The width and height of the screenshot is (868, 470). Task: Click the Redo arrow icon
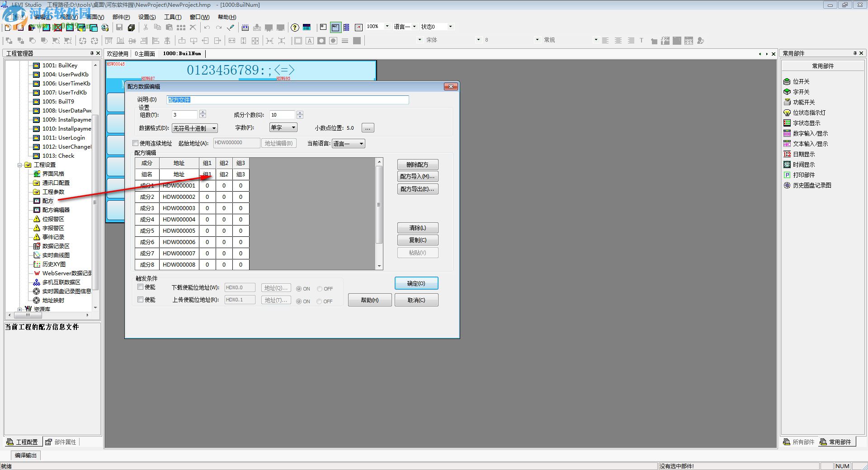219,27
